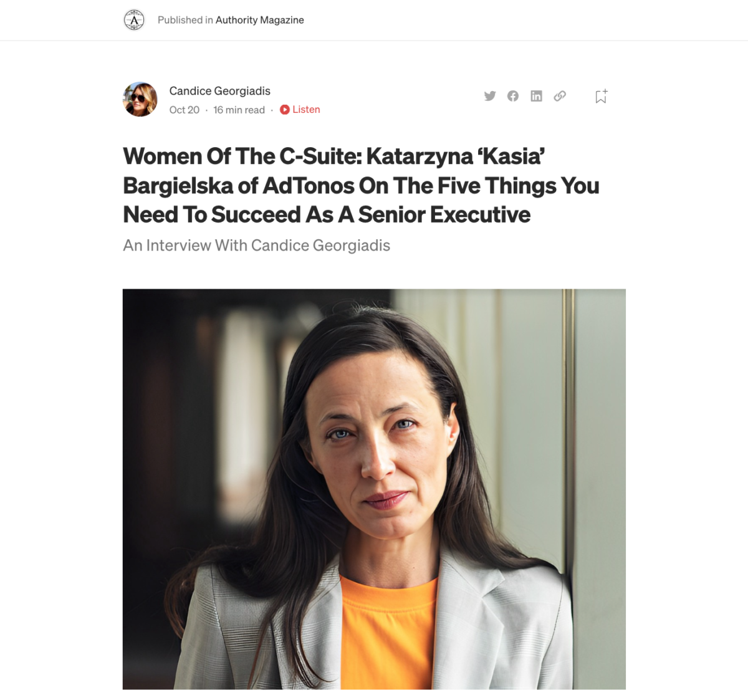Screen dimensions: 748x700
Task: Copy the article link via chain icon
Action: pyautogui.click(x=560, y=96)
